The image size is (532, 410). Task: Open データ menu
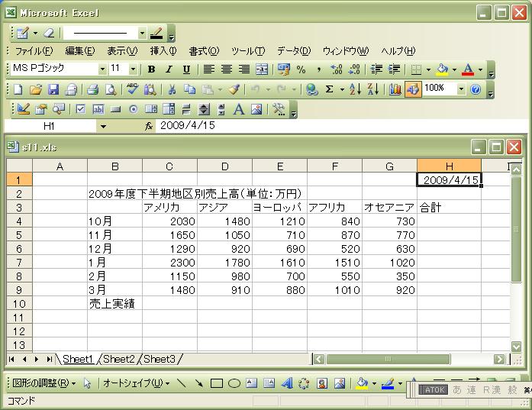click(294, 51)
